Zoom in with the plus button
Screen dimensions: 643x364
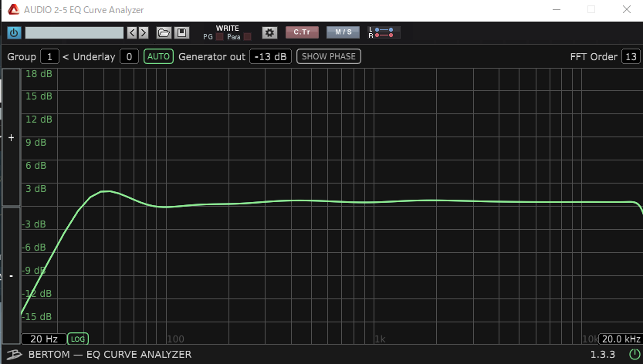(x=11, y=137)
